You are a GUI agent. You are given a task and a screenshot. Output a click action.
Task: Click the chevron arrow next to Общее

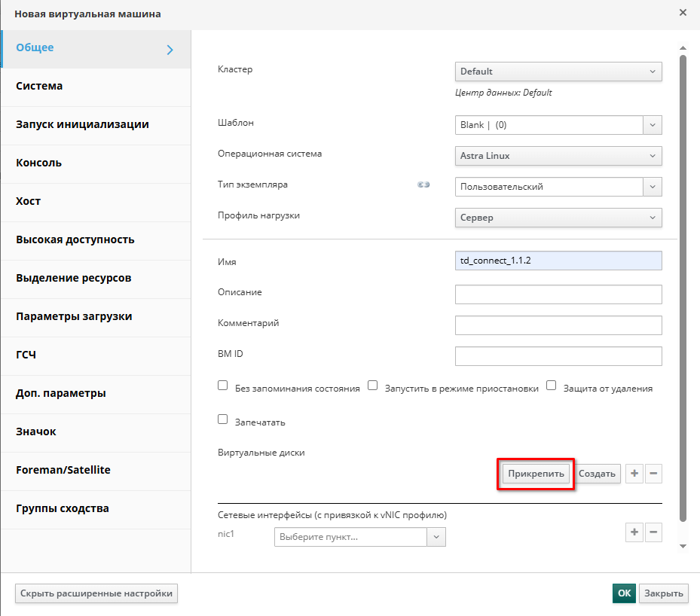pyautogui.click(x=170, y=50)
